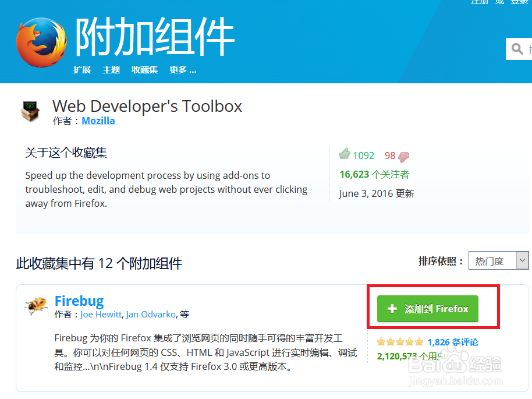Click the June 3, 2016 更新 date text
532x399 pixels.
(x=377, y=193)
